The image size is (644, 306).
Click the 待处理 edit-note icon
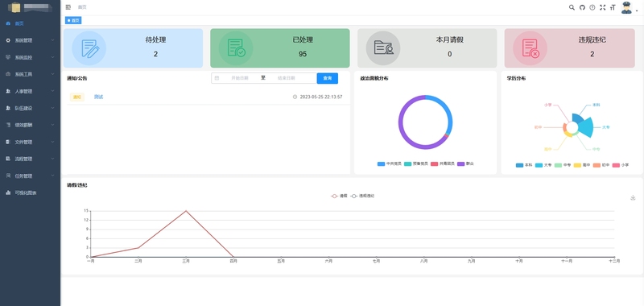[x=90, y=48]
